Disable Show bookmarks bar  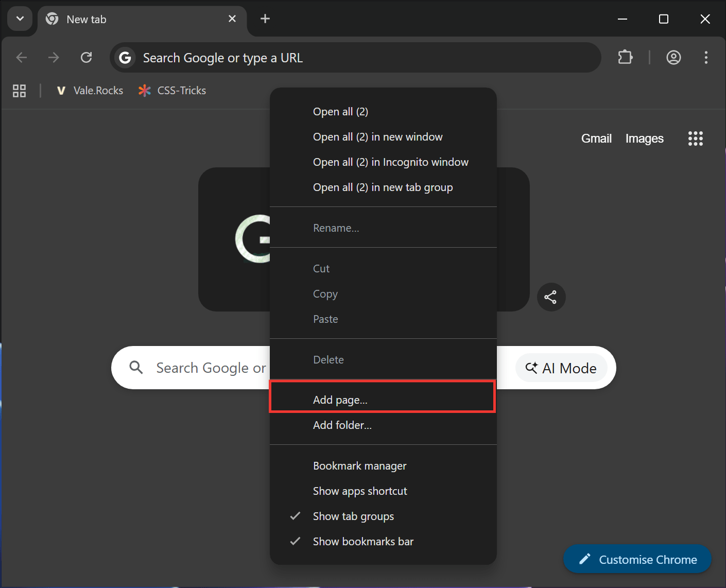[x=363, y=541]
